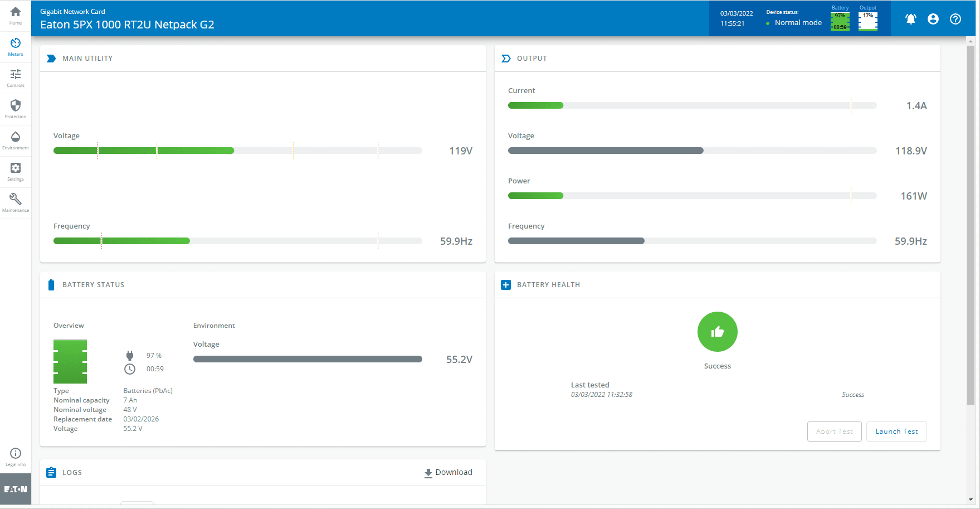Viewport: 980px width, 509px height.
Task: Click the Normal mode device status
Action: [798, 23]
